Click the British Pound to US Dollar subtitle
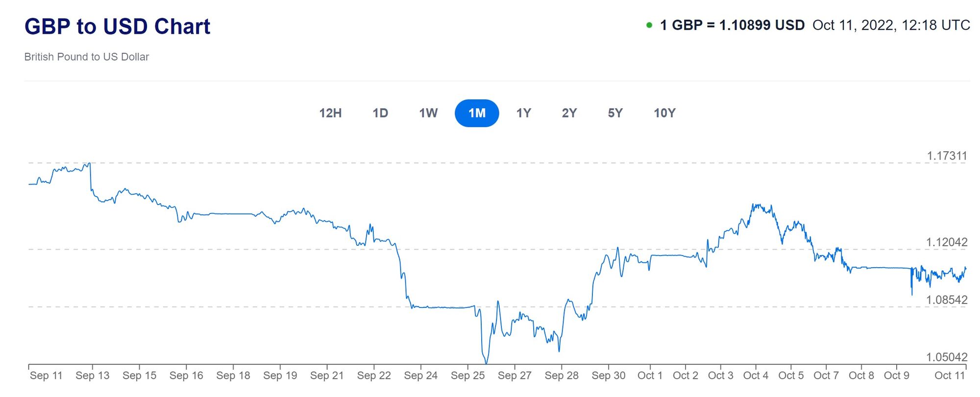This screenshot has width=980, height=397. (87, 57)
